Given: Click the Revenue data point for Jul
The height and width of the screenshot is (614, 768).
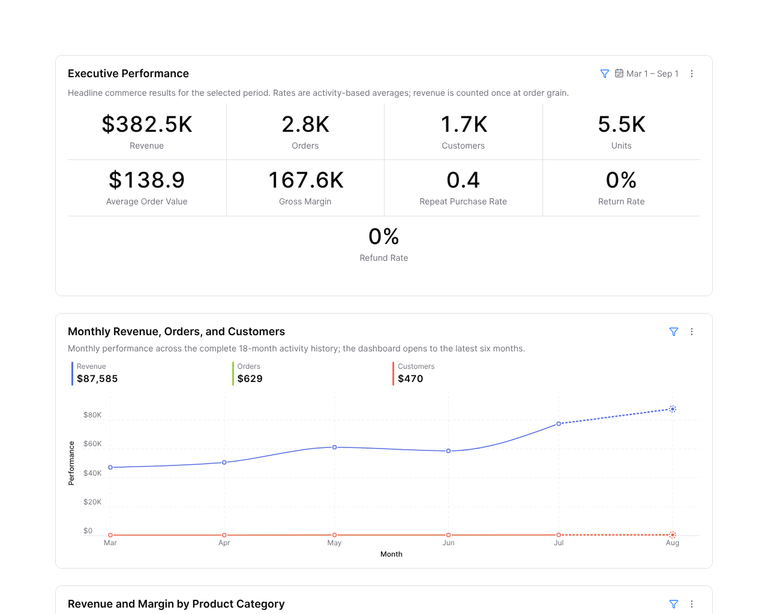Looking at the screenshot, I should pyautogui.click(x=558, y=424).
